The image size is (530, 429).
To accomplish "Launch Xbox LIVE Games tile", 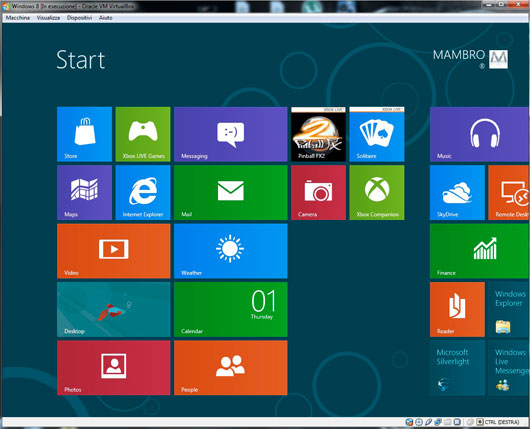I will pos(143,134).
